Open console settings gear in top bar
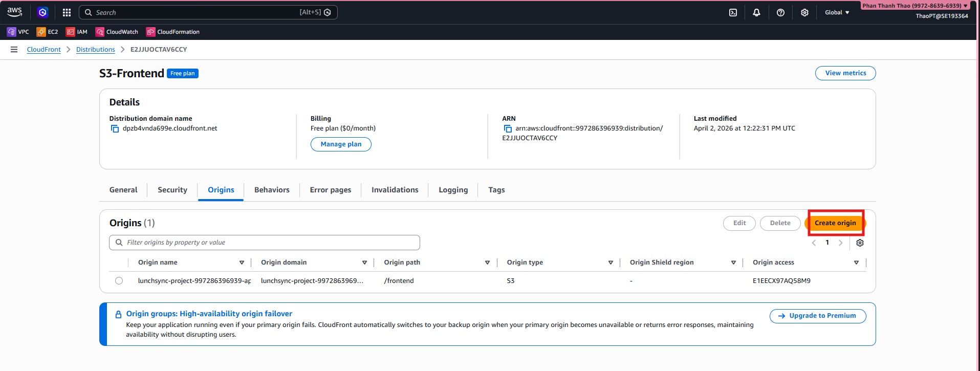 (804, 12)
